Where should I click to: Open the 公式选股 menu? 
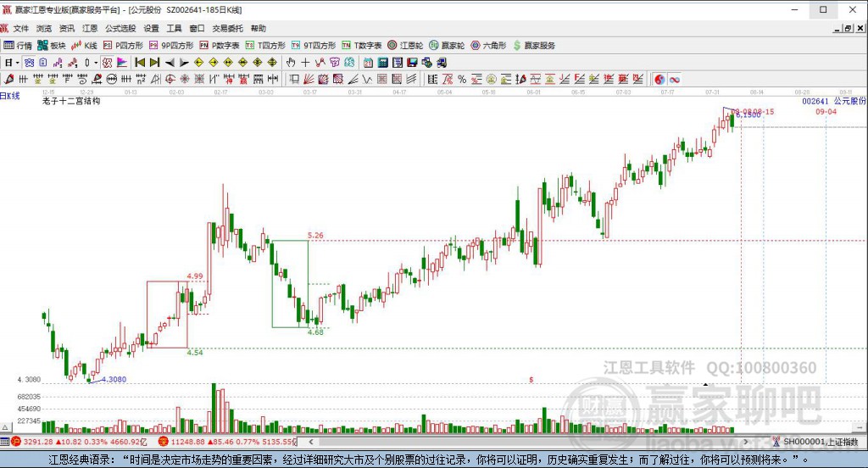(x=120, y=28)
